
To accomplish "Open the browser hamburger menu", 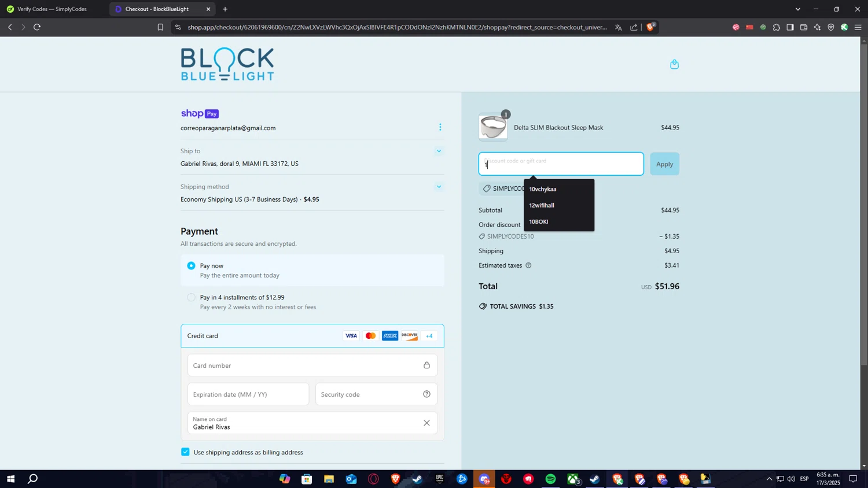I will tap(858, 27).
